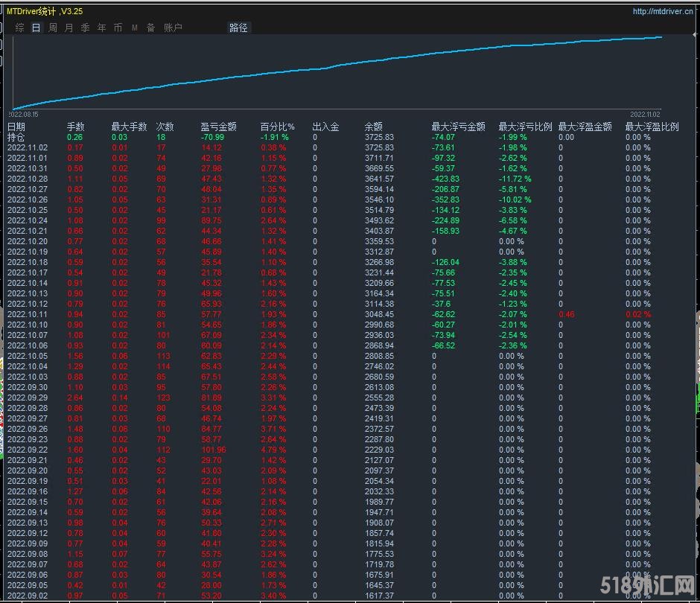Click the 2.64 lots value
The height and width of the screenshot is (603, 700).
click(75, 398)
